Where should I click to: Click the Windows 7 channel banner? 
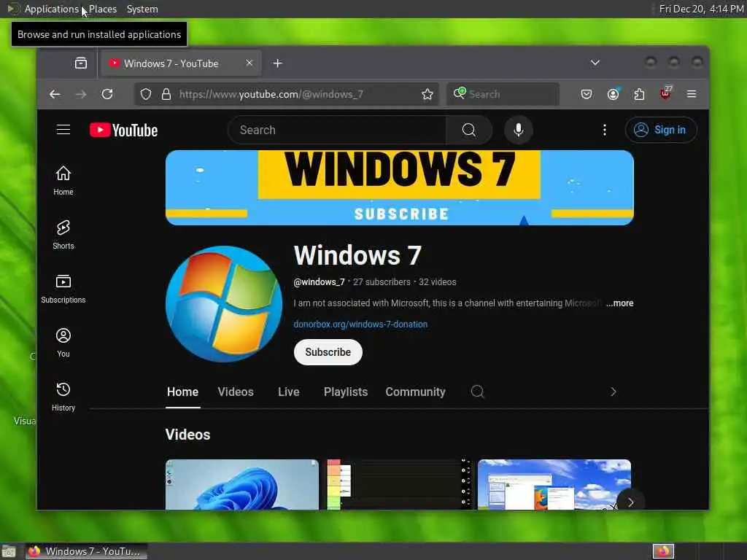pyautogui.click(x=399, y=187)
